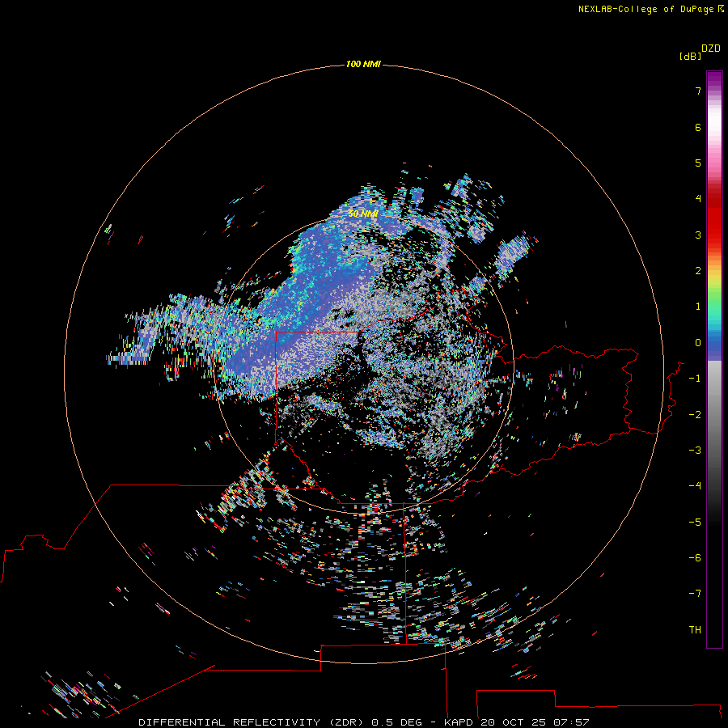Click the NEXLAB-College of DuPage watermark text
The width and height of the screenshot is (728, 728).
(x=645, y=9)
